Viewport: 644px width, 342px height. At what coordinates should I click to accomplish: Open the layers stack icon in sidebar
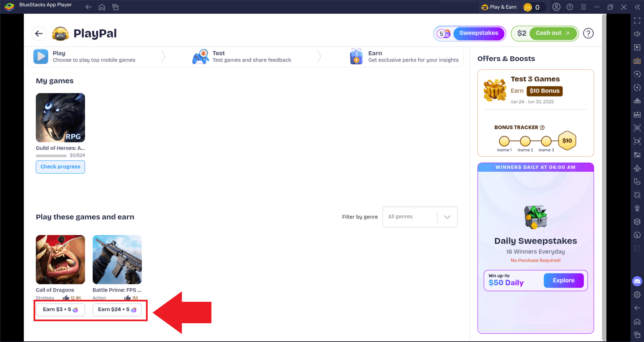[x=637, y=222]
